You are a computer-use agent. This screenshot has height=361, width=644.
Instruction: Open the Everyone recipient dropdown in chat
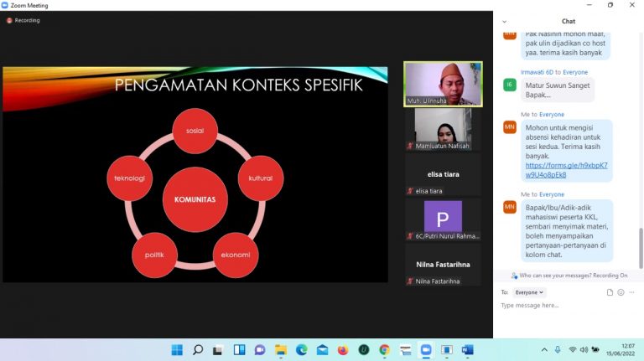pos(529,292)
